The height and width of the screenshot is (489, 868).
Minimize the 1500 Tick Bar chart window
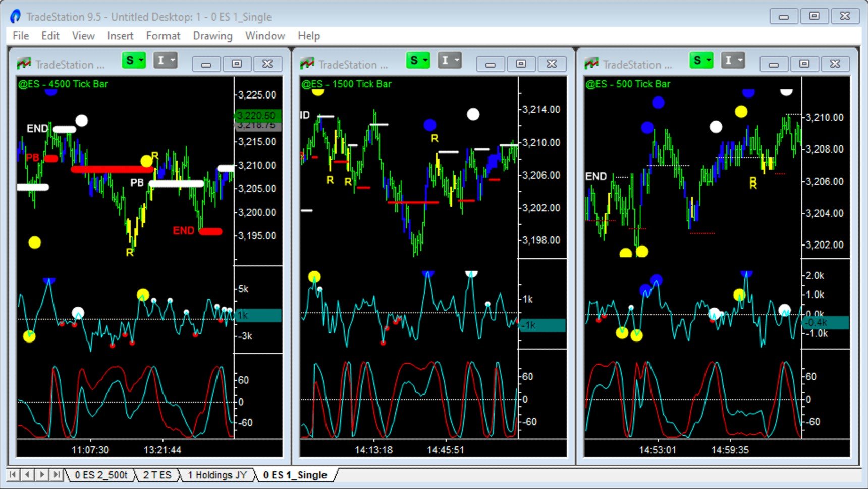pos(490,64)
